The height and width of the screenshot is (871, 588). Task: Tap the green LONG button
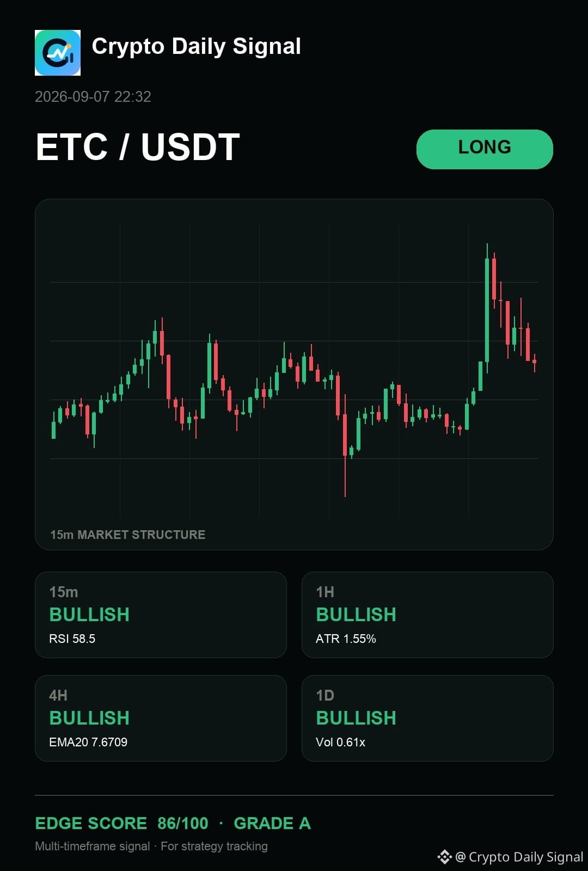485,149
